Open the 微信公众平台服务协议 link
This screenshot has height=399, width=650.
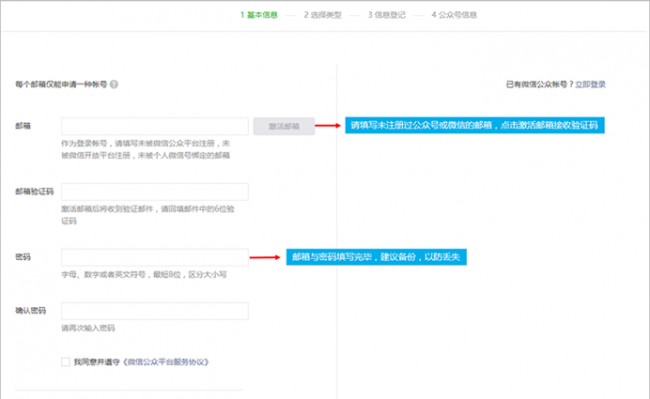(x=166, y=362)
